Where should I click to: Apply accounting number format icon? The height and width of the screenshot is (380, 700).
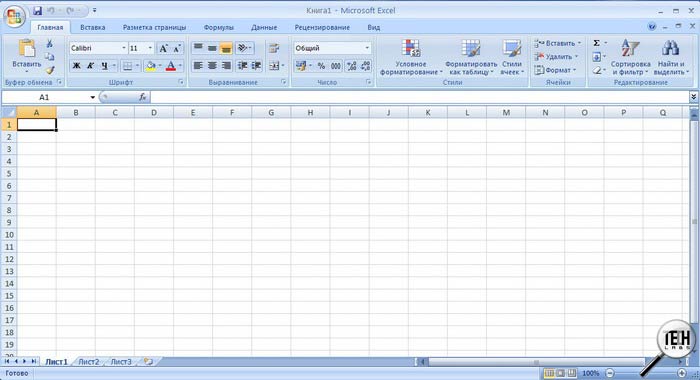pos(301,66)
